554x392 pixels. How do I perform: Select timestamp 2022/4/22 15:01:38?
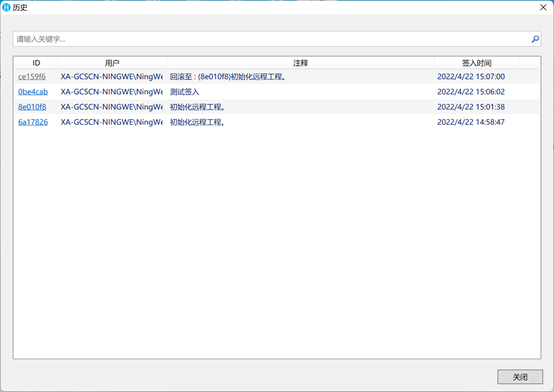[x=471, y=107]
